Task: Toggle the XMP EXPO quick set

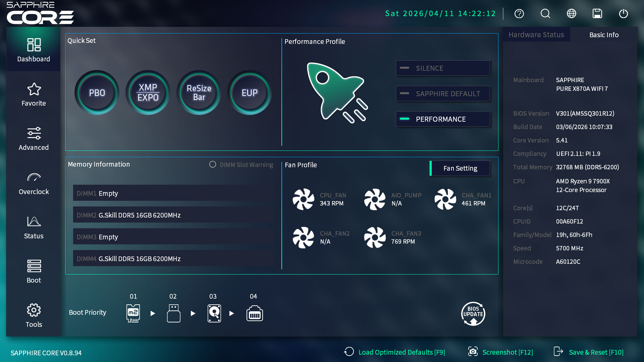Action: [148, 93]
